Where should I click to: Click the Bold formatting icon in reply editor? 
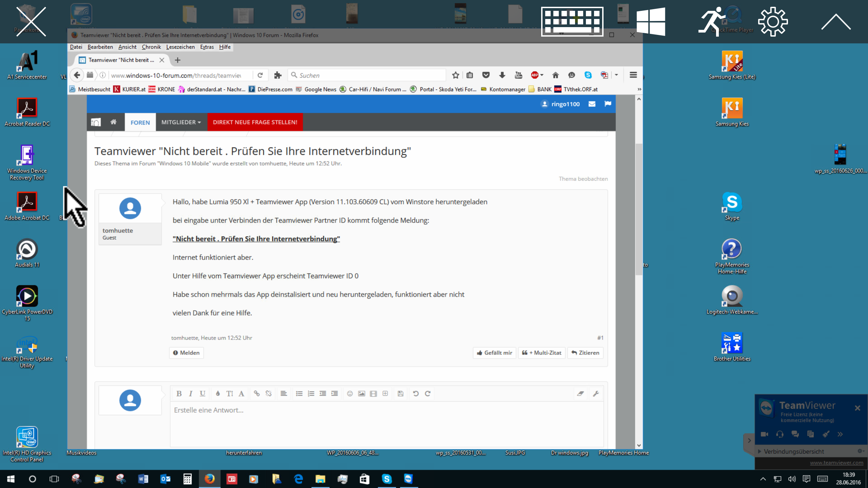[x=179, y=393]
